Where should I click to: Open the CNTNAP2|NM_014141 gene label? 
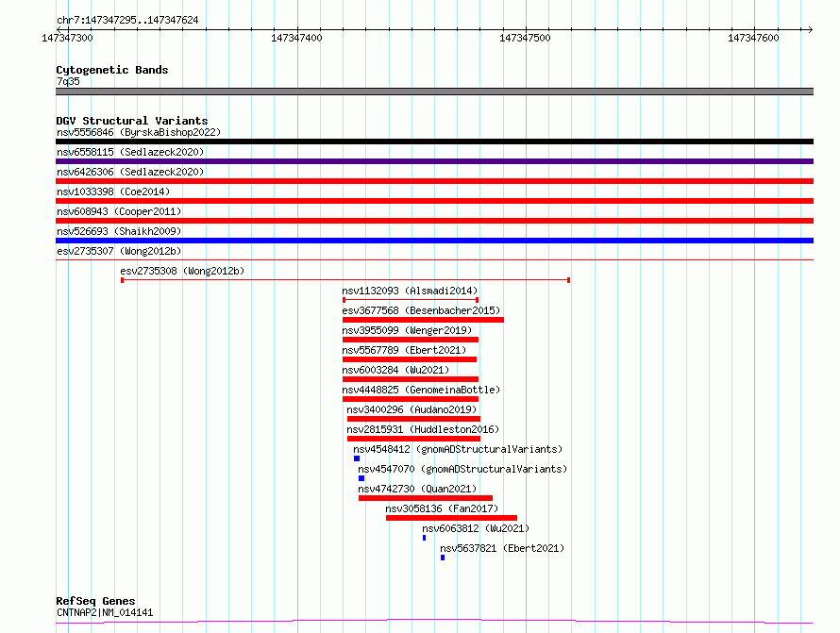click(105, 612)
